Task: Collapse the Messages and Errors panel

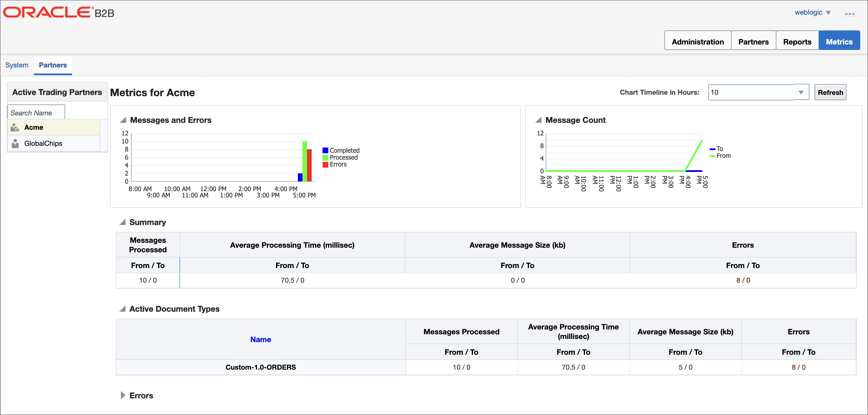Action: [x=123, y=120]
